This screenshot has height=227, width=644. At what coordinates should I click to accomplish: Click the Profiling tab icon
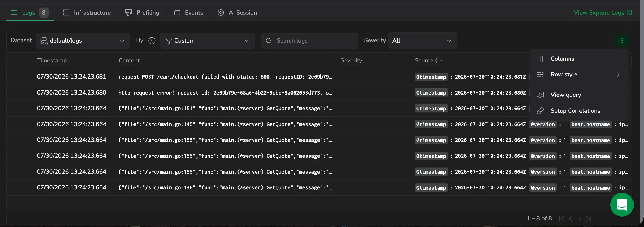128,13
